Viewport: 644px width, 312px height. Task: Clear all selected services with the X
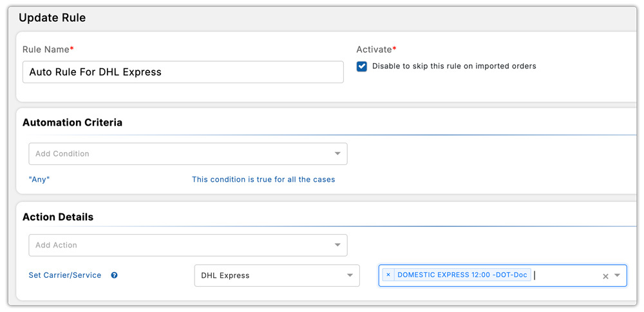click(x=605, y=277)
